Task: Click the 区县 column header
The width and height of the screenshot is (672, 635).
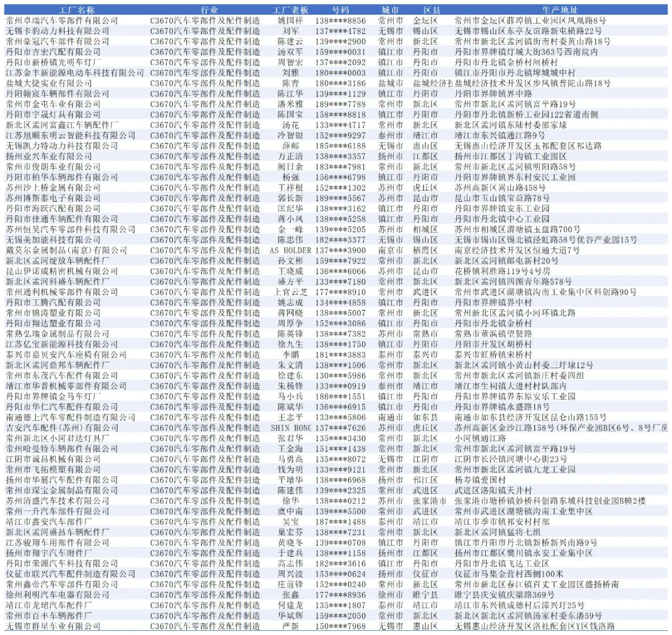Action: (432, 10)
